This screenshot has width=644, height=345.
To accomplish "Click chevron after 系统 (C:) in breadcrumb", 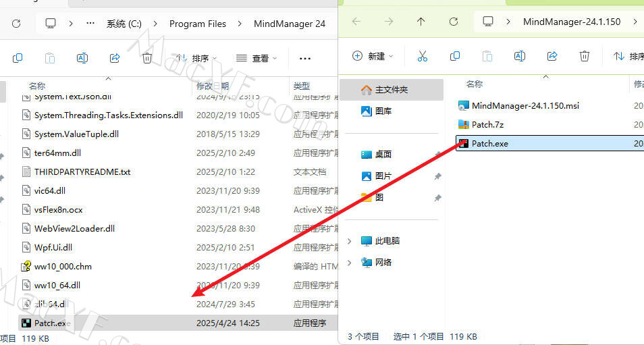I will tap(155, 24).
